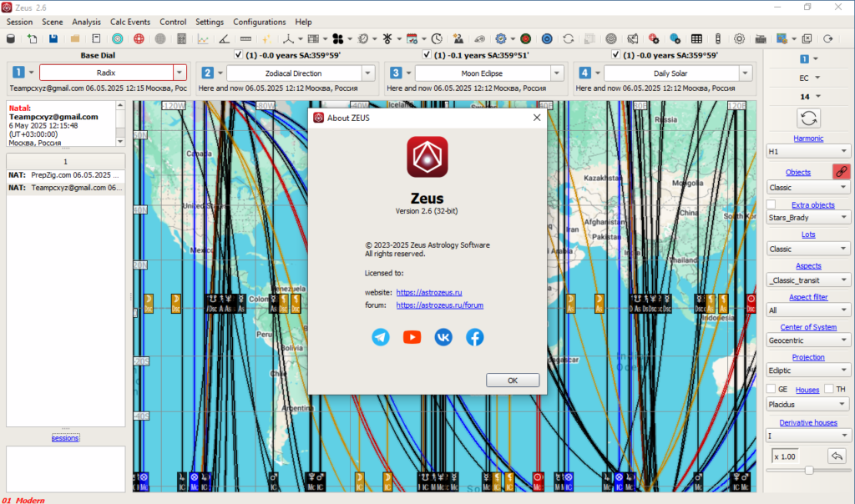This screenshot has height=504, width=855.
Task: Click the refresh arrows button in right panel
Action: point(809,118)
